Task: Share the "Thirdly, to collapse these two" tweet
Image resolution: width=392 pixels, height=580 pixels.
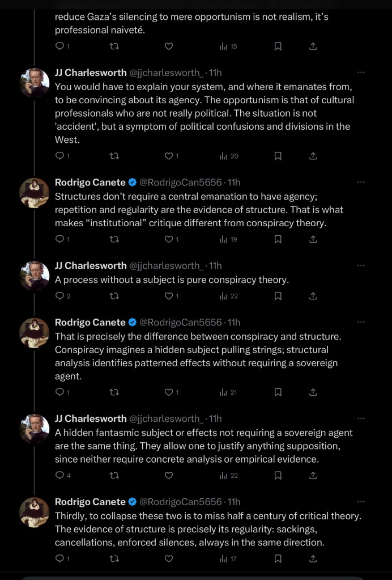Action: click(x=313, y=559)
